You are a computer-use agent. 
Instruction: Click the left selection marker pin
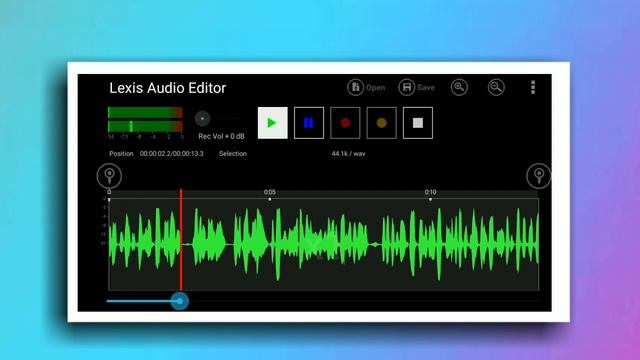tap(109, 176)
